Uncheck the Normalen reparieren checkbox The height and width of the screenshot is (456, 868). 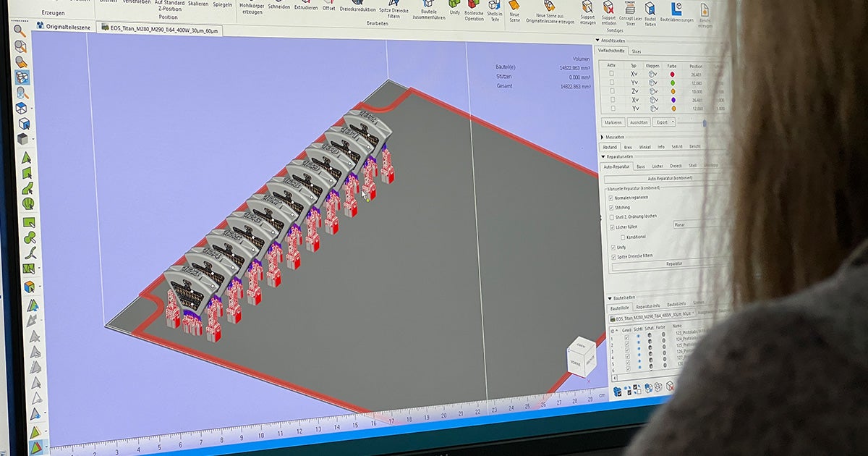pyautogui.click(x=611, y=198)
